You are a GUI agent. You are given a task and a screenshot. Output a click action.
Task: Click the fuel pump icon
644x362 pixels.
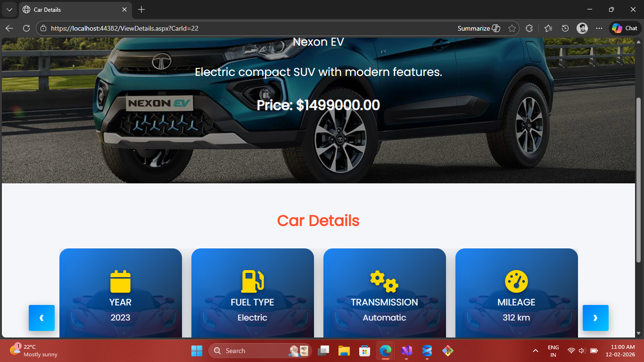252,281
